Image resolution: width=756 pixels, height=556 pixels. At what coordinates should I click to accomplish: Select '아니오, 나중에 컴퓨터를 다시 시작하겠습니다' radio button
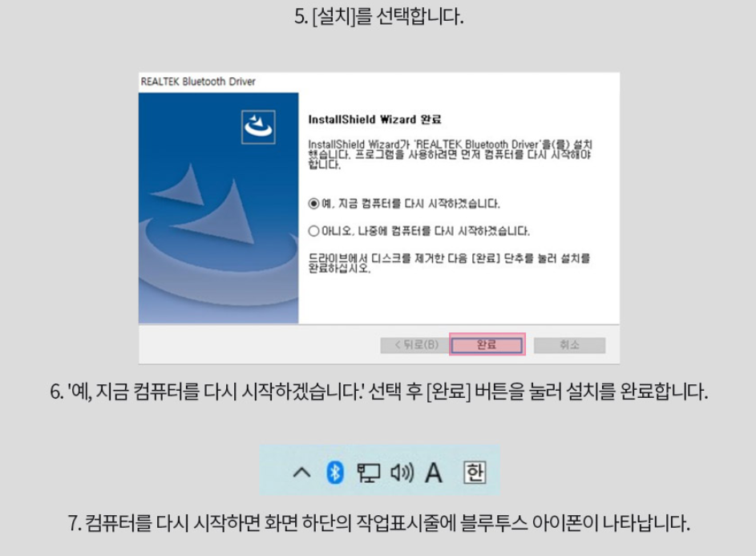click(314, 231)
